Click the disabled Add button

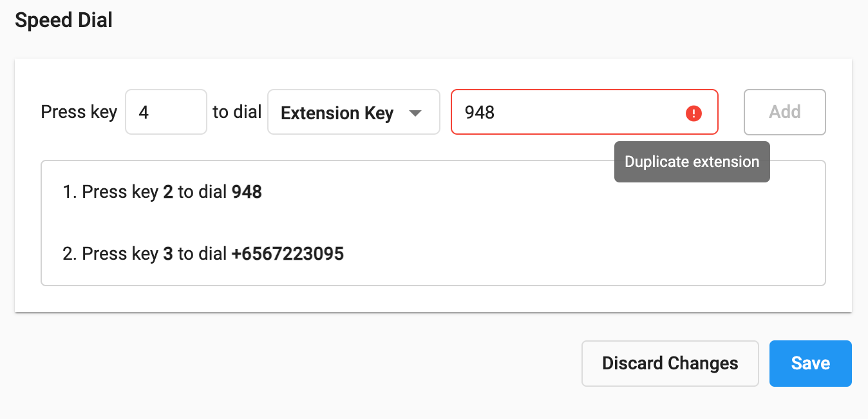[784, 112]
